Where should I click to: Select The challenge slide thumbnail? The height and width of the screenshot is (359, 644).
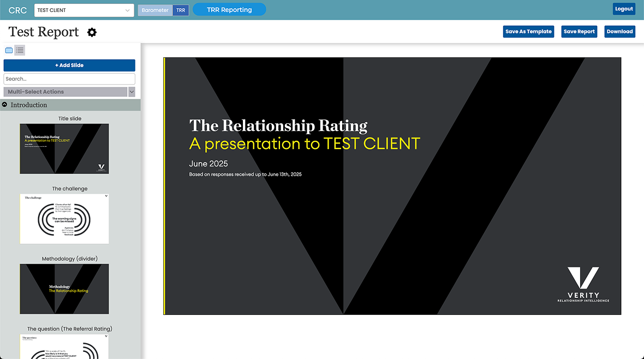[x=64, y=219]
